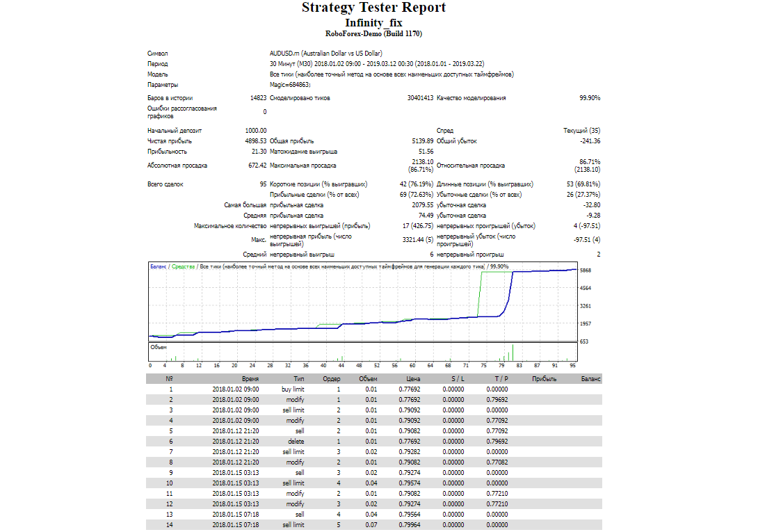Click the "Время" column header
Image resolution: width=774 pixels, height=532 pixels.
(x=250, y=379)
